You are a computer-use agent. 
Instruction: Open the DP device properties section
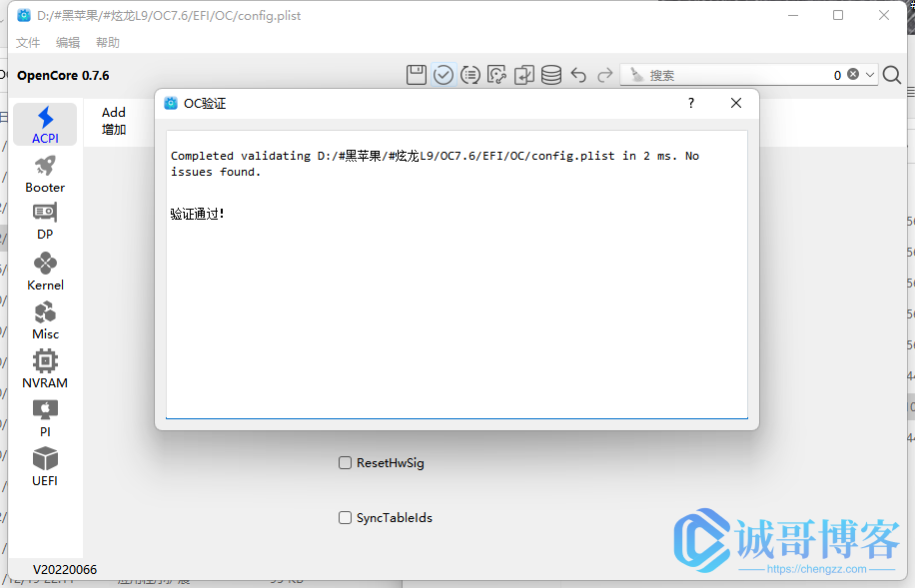45,222
